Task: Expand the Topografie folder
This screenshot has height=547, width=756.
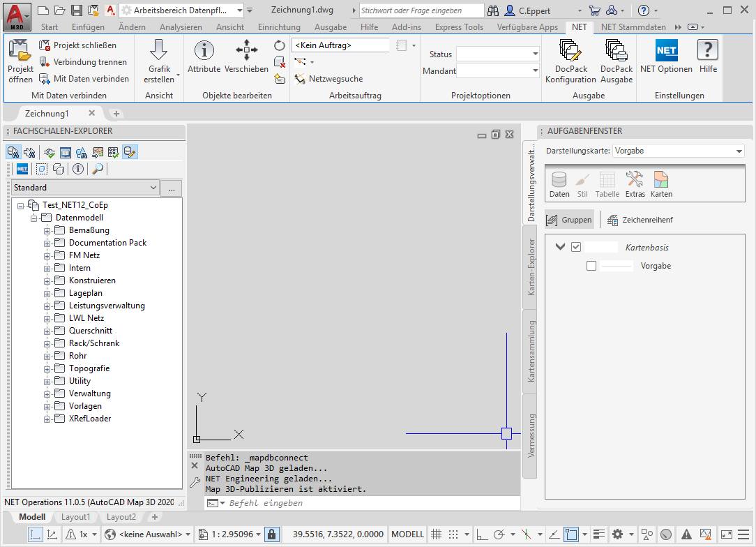Action: point(47,369)
